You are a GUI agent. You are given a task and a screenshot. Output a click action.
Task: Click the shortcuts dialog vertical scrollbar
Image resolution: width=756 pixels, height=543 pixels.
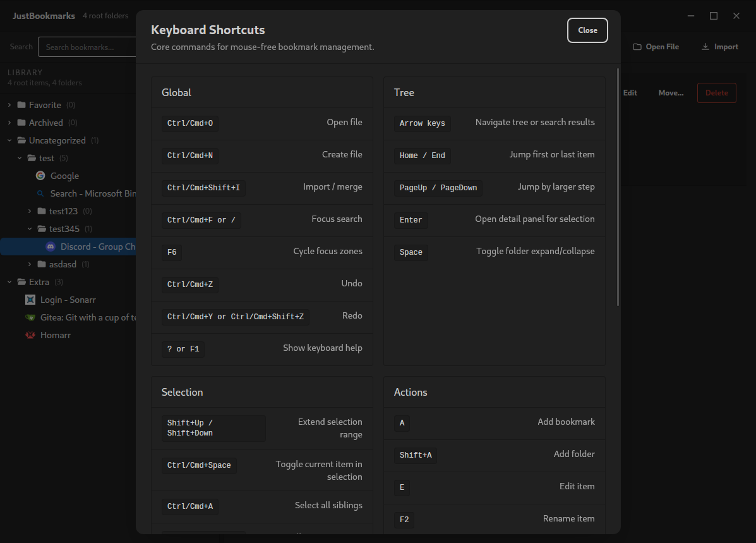[618, 187]
